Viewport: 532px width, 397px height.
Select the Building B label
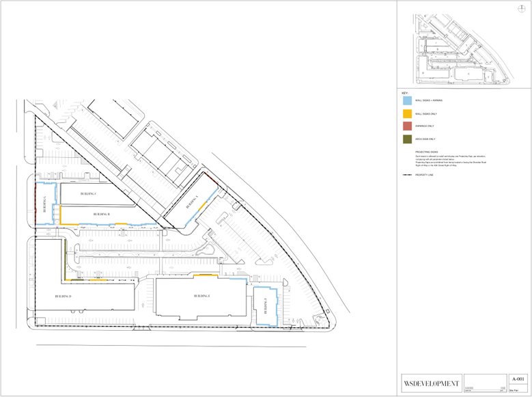[x=101, y=215]
